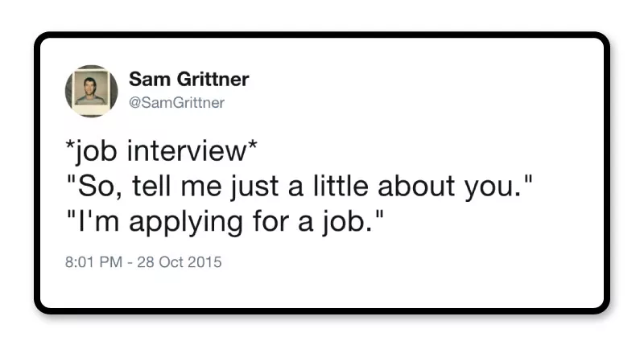Click the @SamGrittner handle

pyautogui.click(x=176, y=102)
